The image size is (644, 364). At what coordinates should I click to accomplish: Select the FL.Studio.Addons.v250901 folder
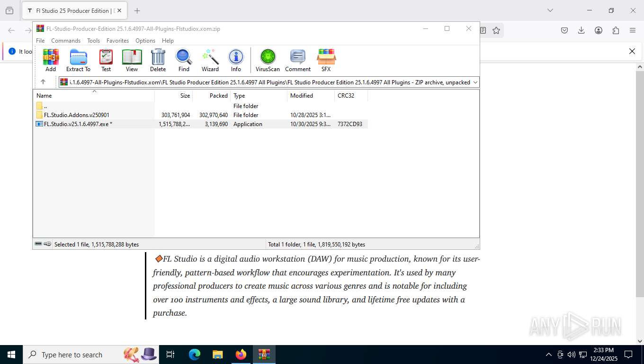[x=200, y=115]
